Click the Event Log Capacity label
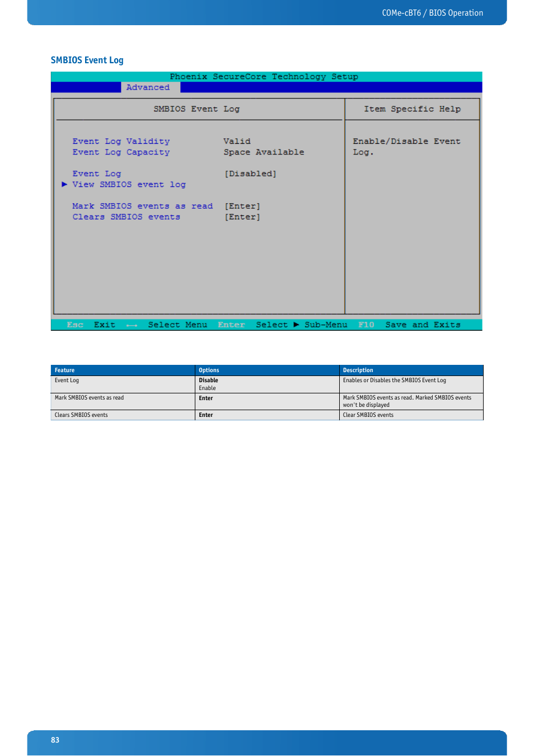Viewport: 534px width, 756px height. pos(121,152)
